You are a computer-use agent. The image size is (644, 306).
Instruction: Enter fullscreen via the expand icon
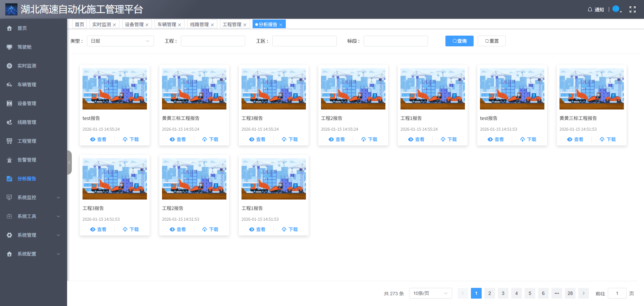[x=633, y=9]
